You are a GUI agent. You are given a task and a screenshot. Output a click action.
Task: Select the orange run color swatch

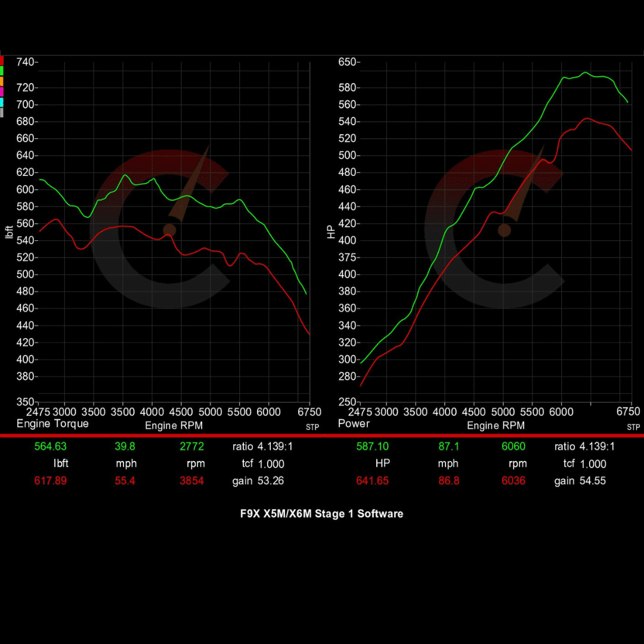tap(2, 80)
